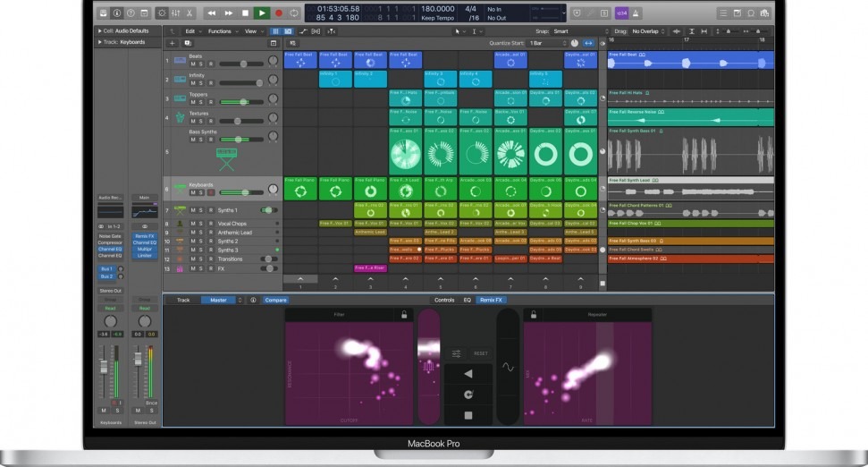Image resolution: width=868 pixels, height=467 pixels.
Task: Toggle the Flex display icon
Action: pos(316,31)
